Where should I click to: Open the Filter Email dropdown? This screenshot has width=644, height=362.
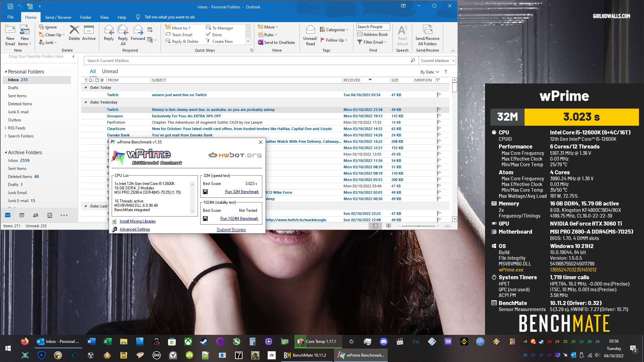372,42
